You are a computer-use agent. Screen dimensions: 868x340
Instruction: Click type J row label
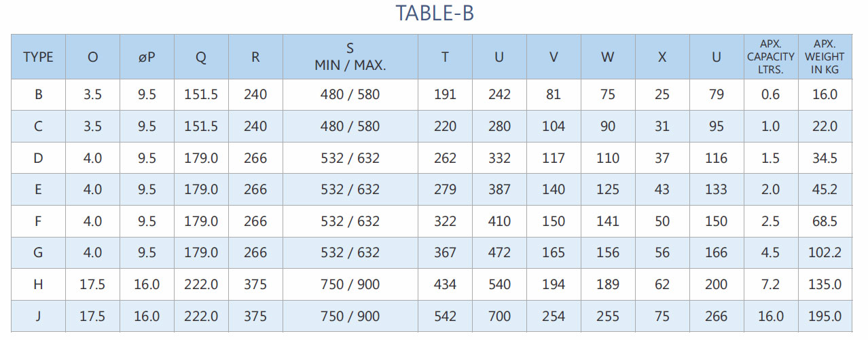pyautogui.click(x=39, y=316)
